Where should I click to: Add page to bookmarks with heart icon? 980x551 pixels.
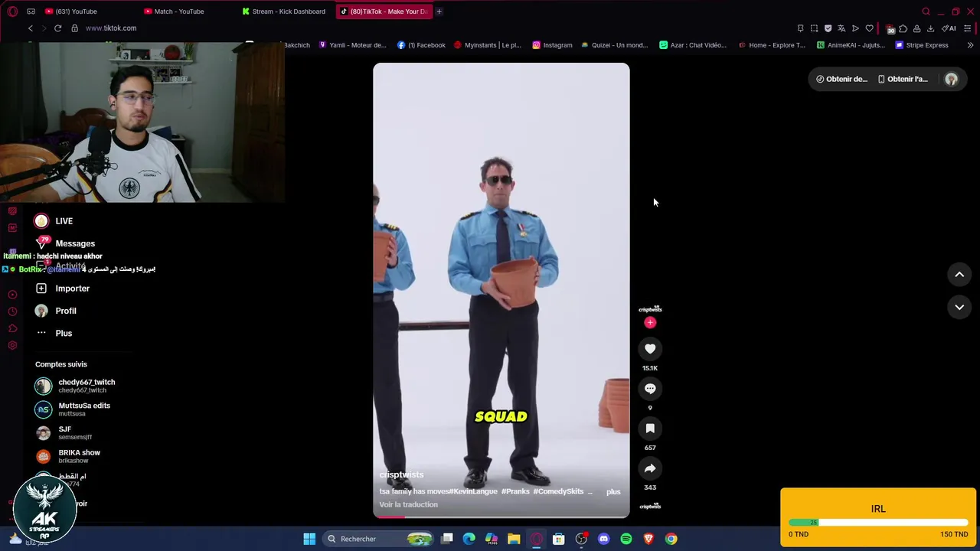click(869, 28)
